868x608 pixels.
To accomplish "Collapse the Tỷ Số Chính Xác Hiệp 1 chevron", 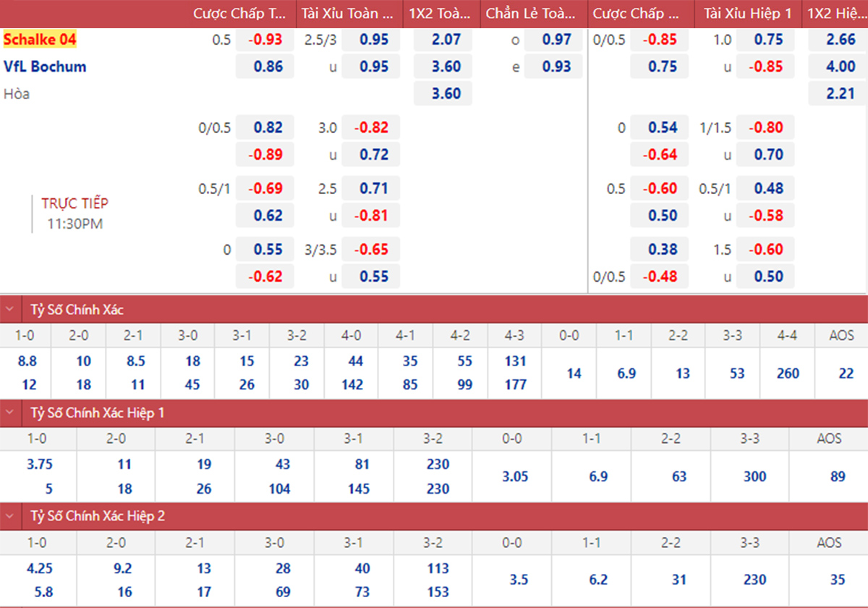I will (9, 413).
